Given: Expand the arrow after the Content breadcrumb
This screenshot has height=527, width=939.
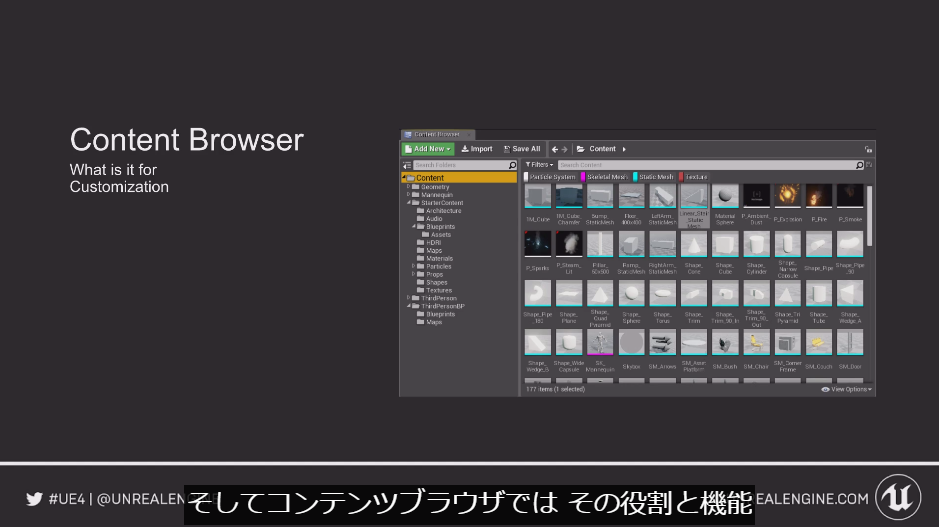Looking at the screenshot, I should (x=624, y=149).
